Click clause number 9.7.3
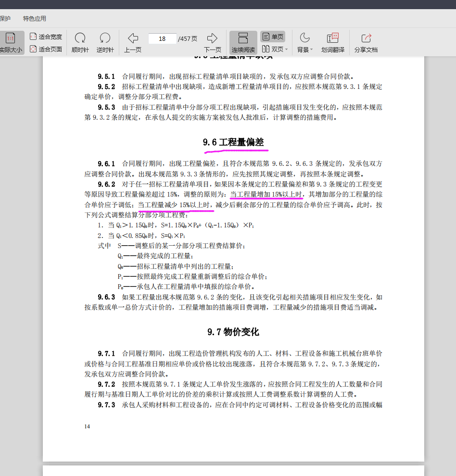 (106, 405)
